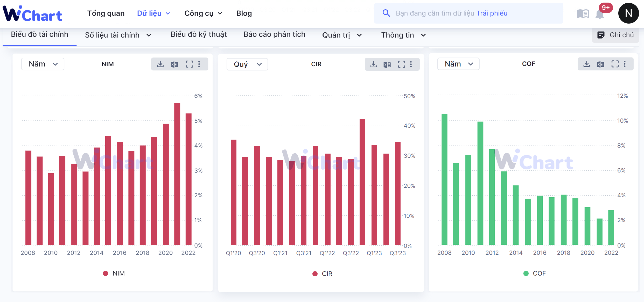Click the 2008 COF bar
The image size is (644, 302).
[x=444, y=179]
